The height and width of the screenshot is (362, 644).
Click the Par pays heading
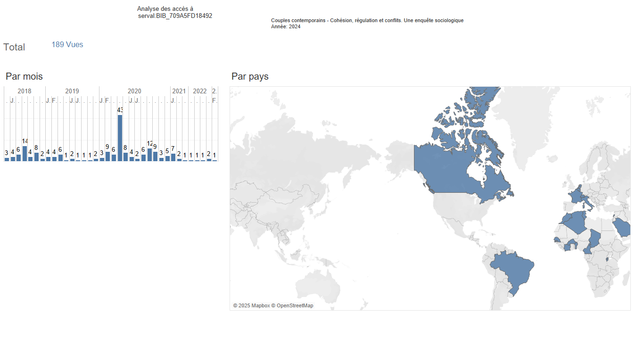(250, 76)
